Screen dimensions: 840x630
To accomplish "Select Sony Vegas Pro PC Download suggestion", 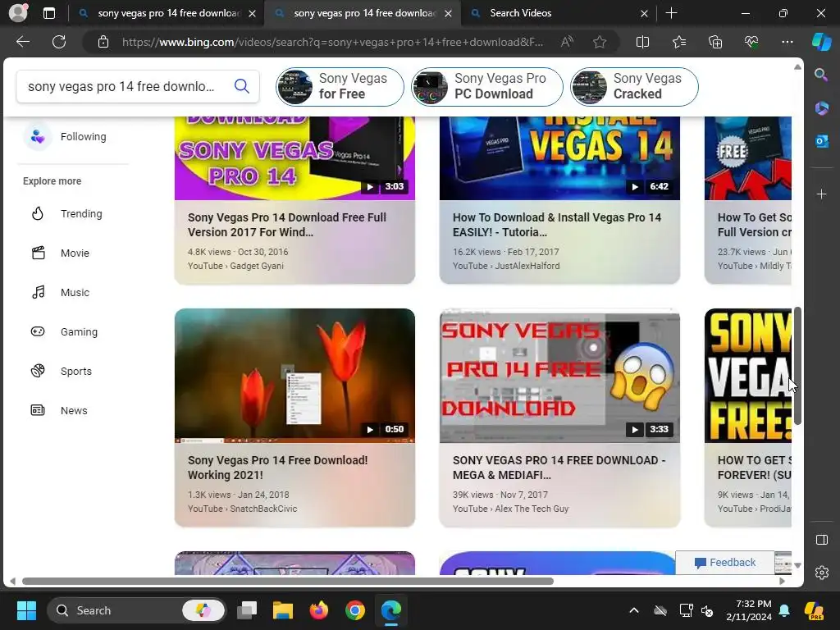I will [x=487, y=86].
